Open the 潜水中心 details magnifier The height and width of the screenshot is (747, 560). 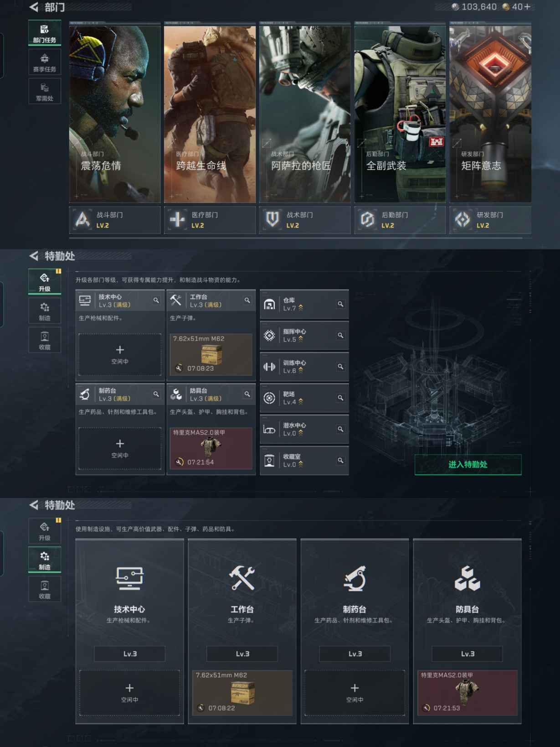340,429
